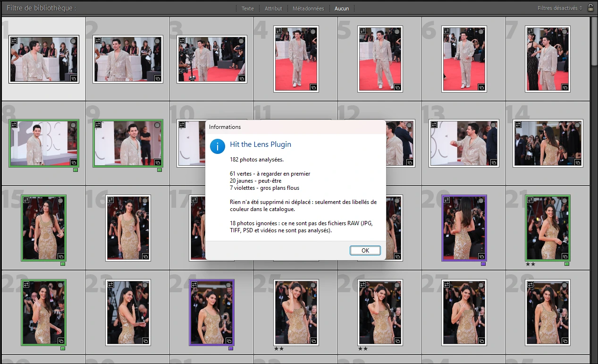Click the grid's vertical scrollbar thumb
This screenshot has height=364, width=598.
[x=594, y=42]
